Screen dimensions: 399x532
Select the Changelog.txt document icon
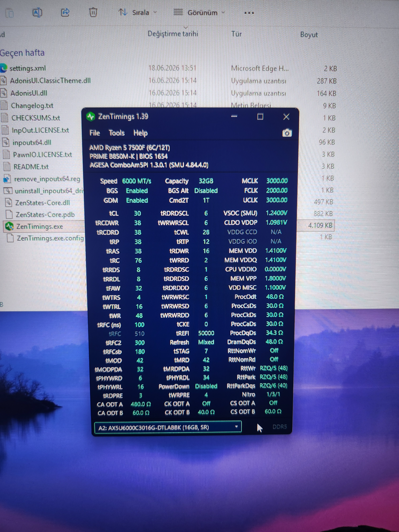click(x=4, y=105)
